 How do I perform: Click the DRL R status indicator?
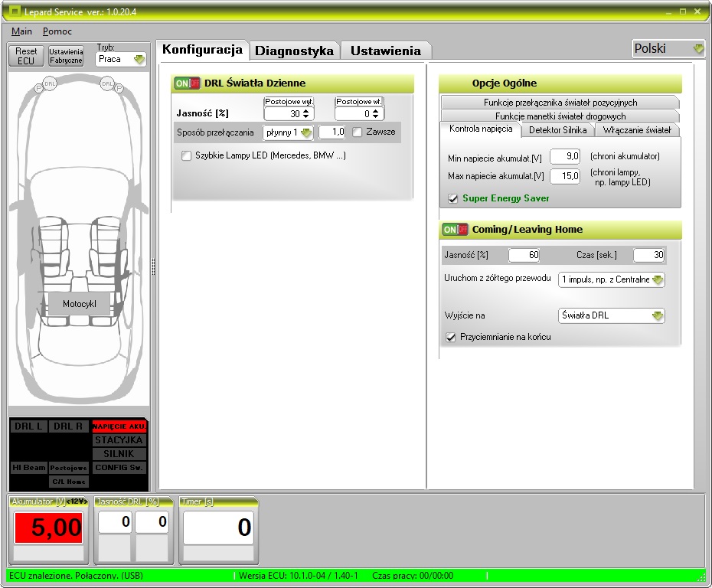(67, 426)
